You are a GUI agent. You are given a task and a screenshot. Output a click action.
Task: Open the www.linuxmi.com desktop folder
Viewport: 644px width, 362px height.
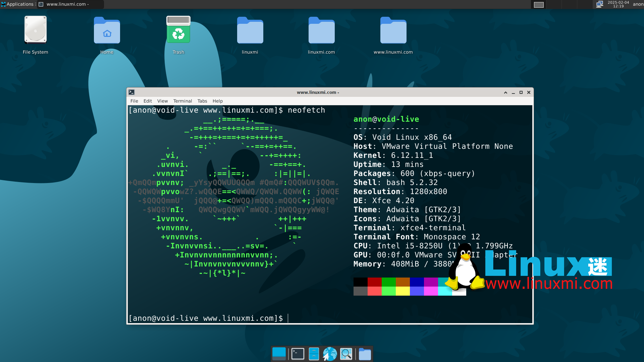tap(393, 31)
